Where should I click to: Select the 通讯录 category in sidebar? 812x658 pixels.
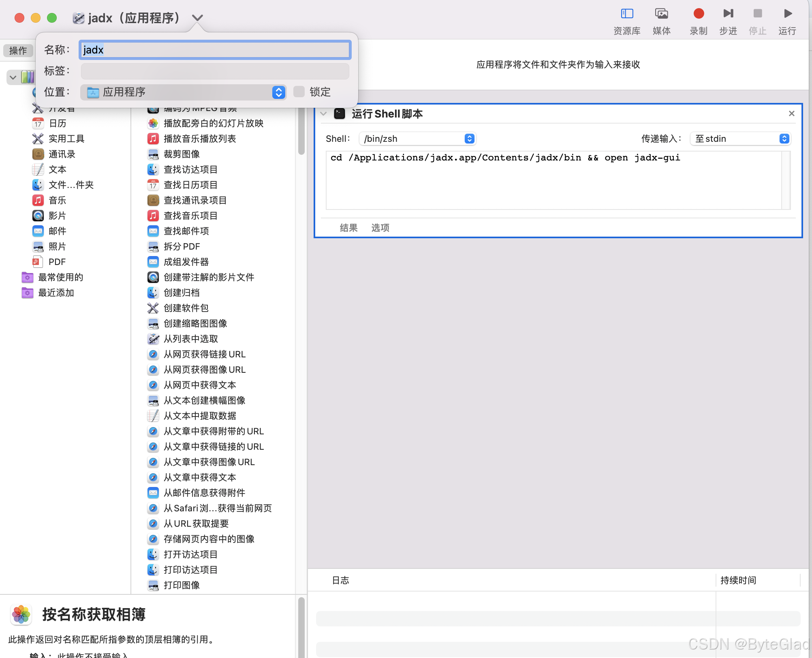click(x=62, y=154)
